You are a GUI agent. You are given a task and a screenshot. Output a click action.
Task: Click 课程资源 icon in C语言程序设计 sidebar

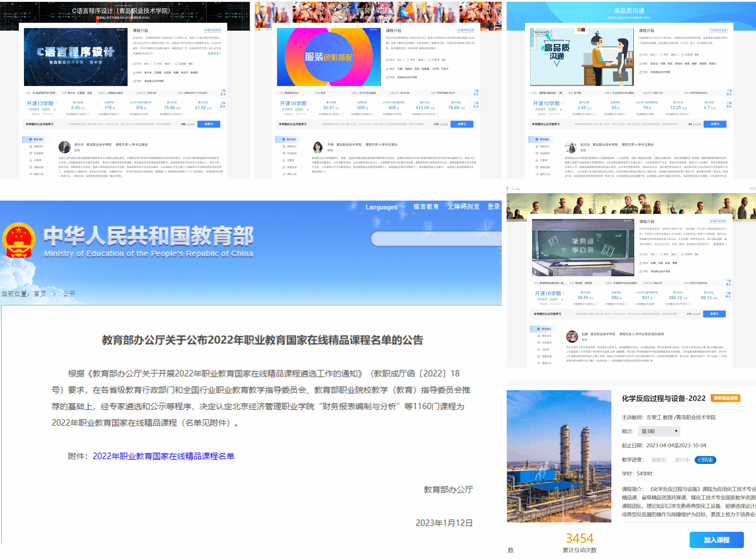coord(31,167)
